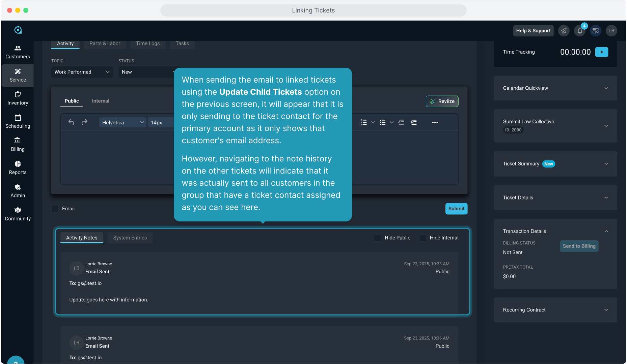Click the Submit button
This screenshot has width=627, height=364.
point(456,209)
